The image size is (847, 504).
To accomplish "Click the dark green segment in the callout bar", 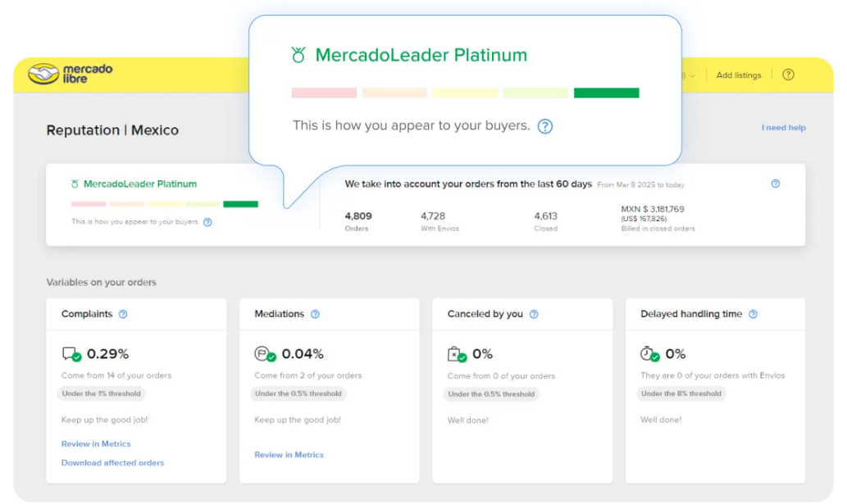I will [x=606, y=93].
